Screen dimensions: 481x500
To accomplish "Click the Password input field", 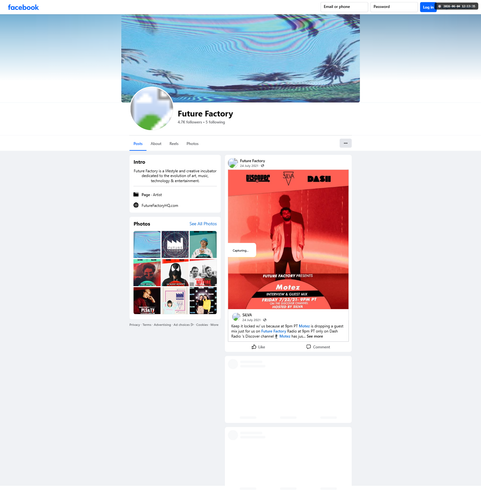I will (x=394, y=7).
